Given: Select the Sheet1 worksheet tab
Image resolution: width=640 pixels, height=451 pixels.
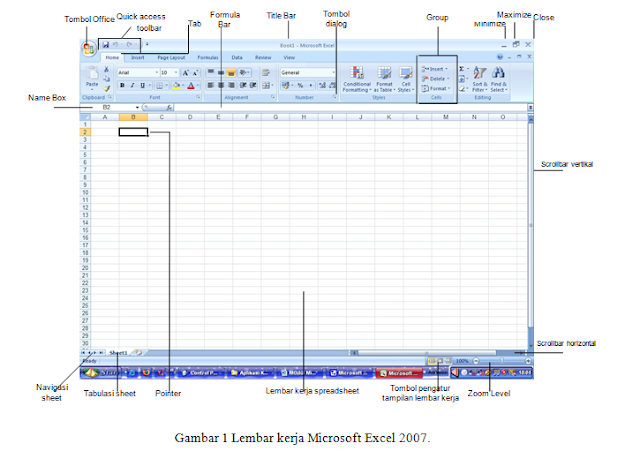Looking at the screenshot, I should [x=118, y=353].
